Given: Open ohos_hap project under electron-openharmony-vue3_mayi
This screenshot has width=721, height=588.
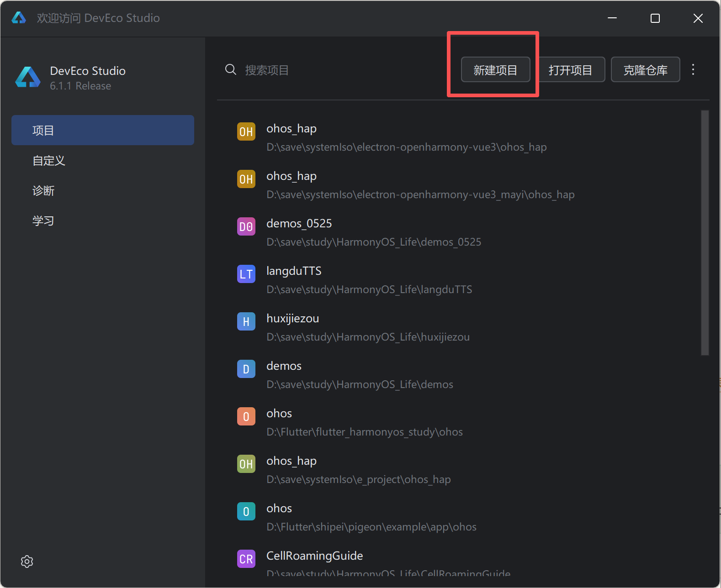Looking at the screenshot, I should (292, 176).
